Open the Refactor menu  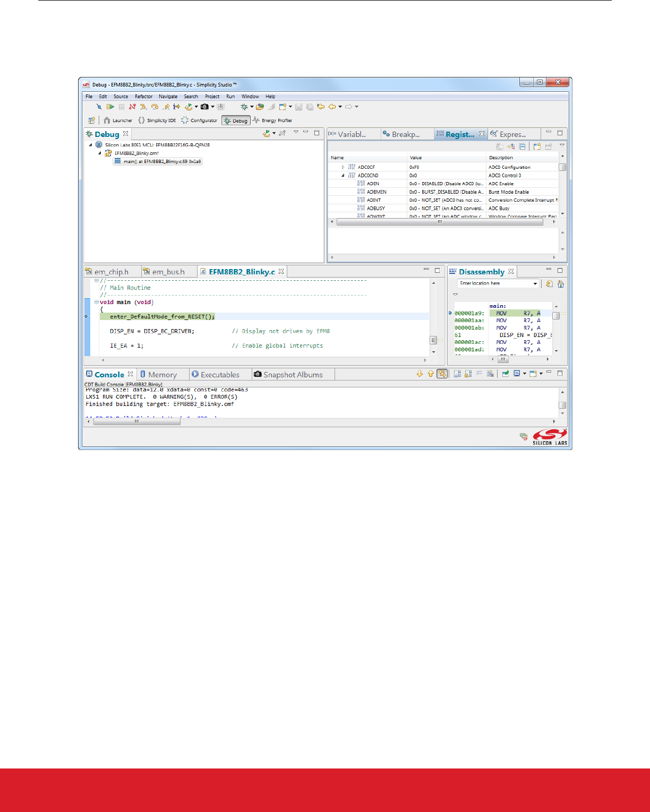pos(143,97)
